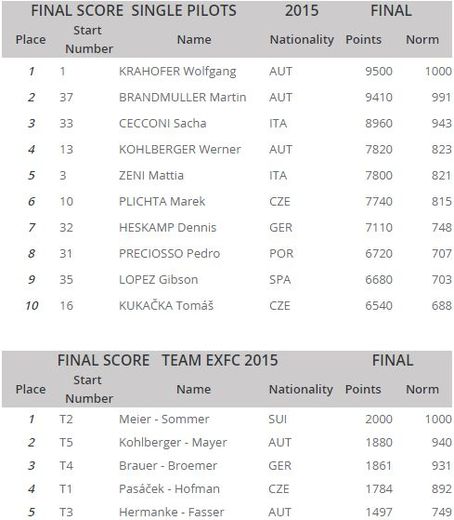Screen dimensions: 454x520
Task: Click Nationality header in team table
Action: 301,389
